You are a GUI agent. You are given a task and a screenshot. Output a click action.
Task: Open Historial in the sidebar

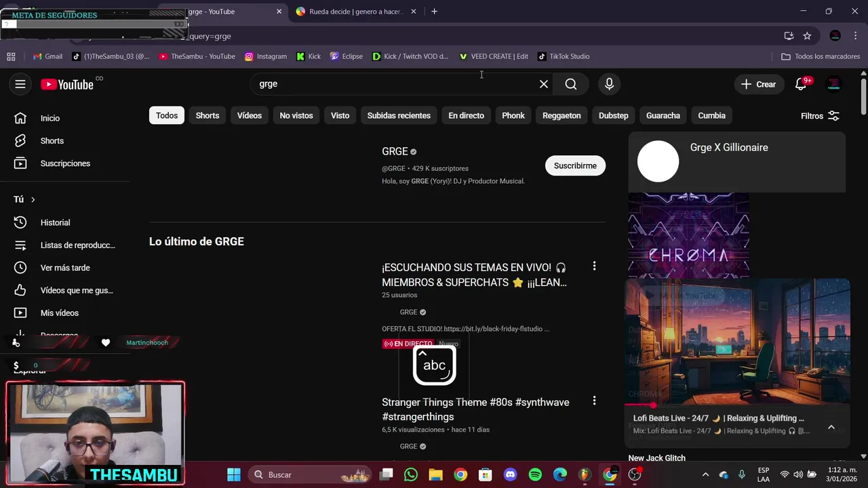click(x=55, y=222)
